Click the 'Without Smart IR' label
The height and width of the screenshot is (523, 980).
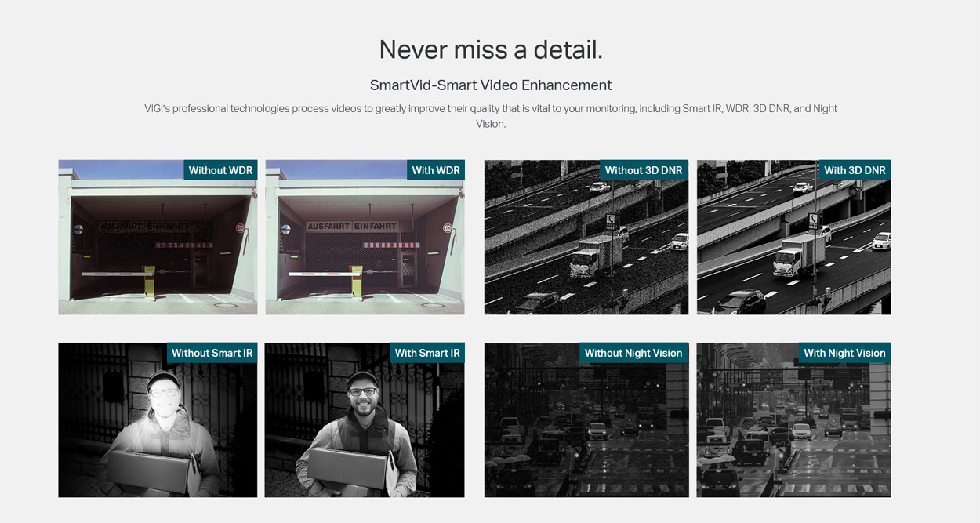[x=212, y=353]
